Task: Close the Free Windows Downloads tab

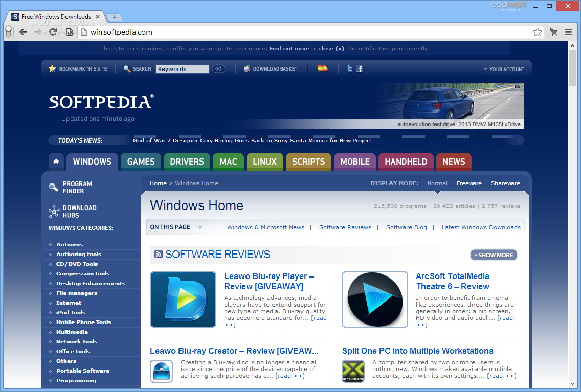Action: 98,17
